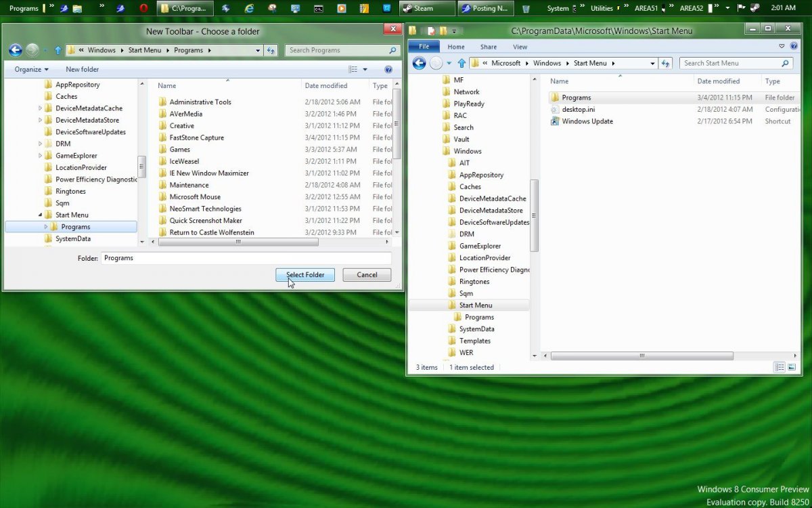Collapse the Start Menu folder in the dialog tree

click(40, 215)
